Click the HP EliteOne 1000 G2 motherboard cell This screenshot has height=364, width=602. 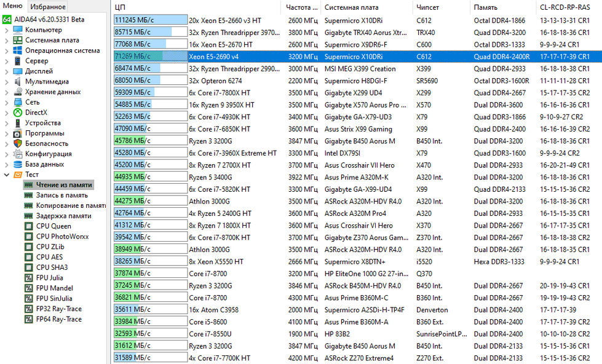(366, 274)
